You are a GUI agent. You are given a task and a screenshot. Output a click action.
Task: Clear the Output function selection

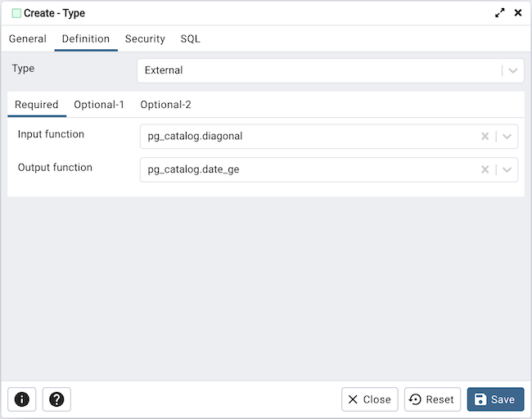485,169
